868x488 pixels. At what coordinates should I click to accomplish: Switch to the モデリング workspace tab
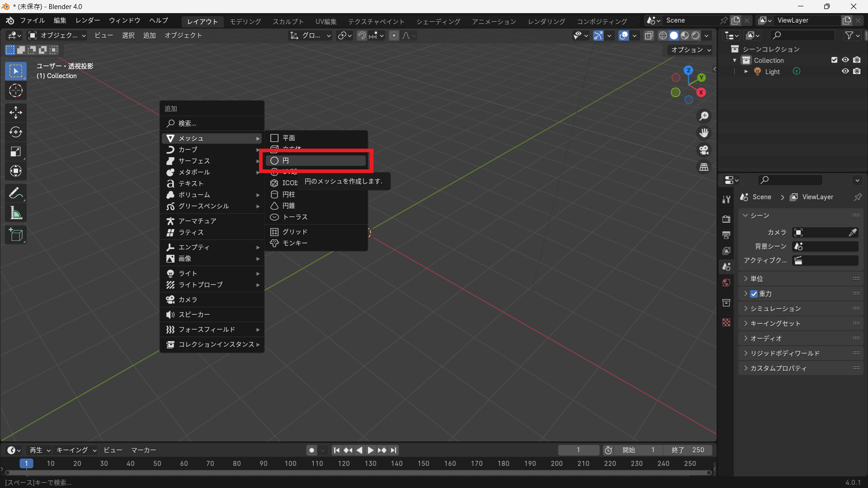[245, 21]
